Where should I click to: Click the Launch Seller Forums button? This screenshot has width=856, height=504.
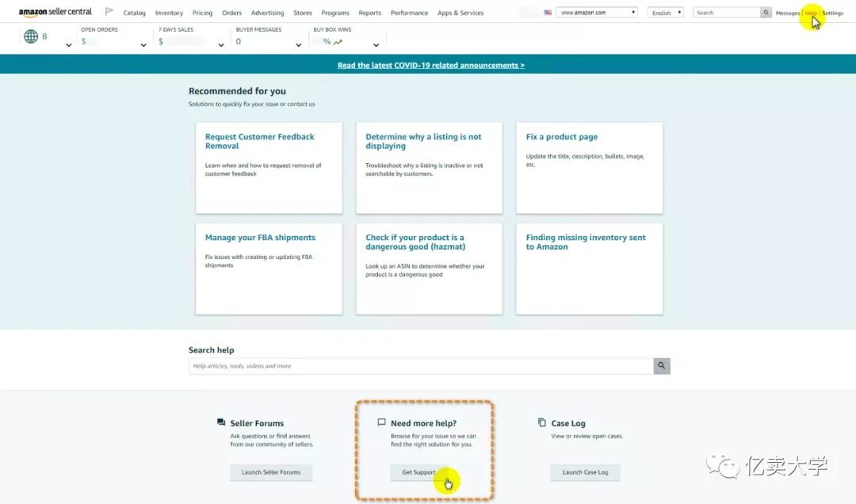pos(271,472)
